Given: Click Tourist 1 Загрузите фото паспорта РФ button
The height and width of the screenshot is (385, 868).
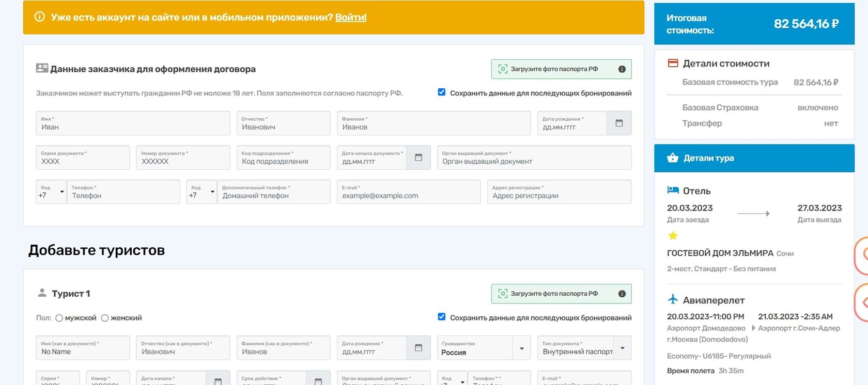Looking at the screenshot, I should [561, 294].
